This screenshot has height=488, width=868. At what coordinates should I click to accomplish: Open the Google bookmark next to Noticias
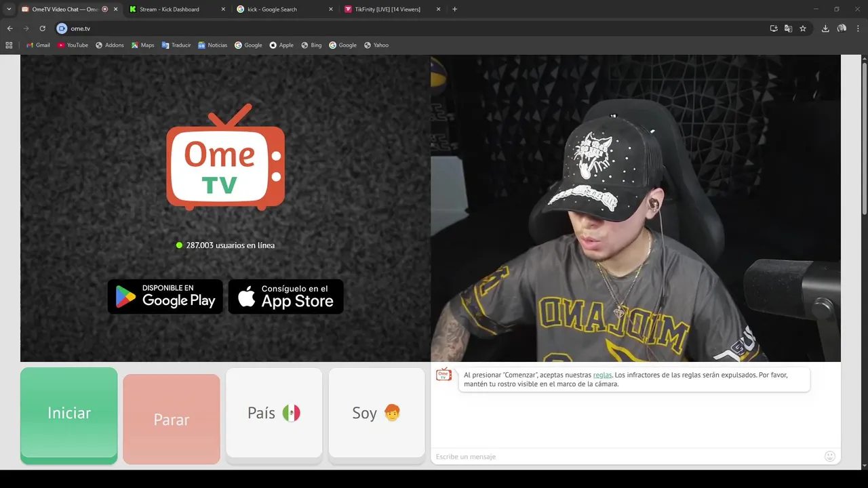pos(248,45)
